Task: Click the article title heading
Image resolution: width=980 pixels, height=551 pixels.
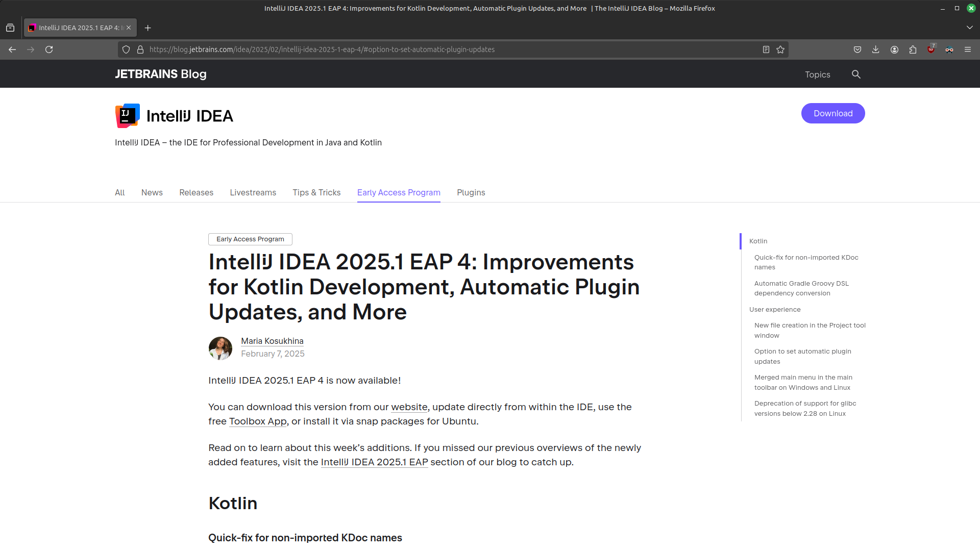Action: [424, 287]
